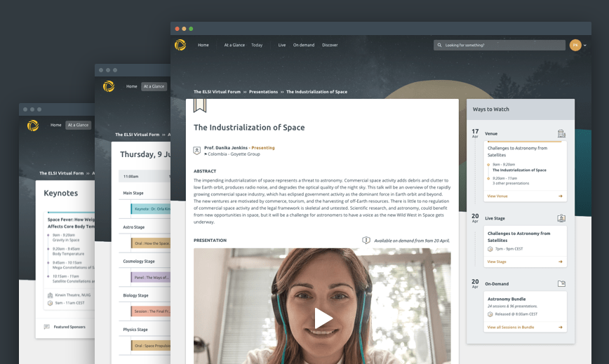Click Home in the middle window
The height and width of the screenshot is (364, 609).
pos(132,86)
